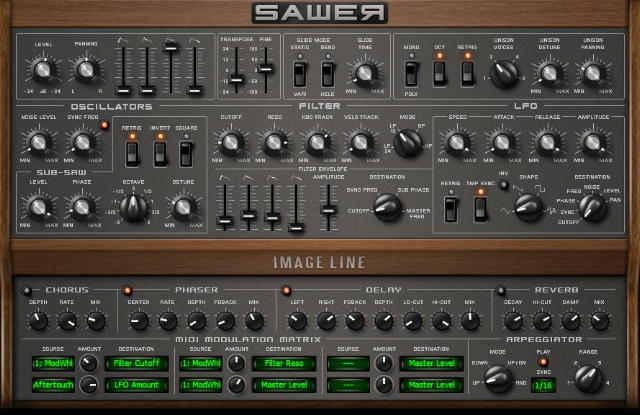640x415 pixels.
Task: Click the LFO Release knob
Action: [547, 143]
